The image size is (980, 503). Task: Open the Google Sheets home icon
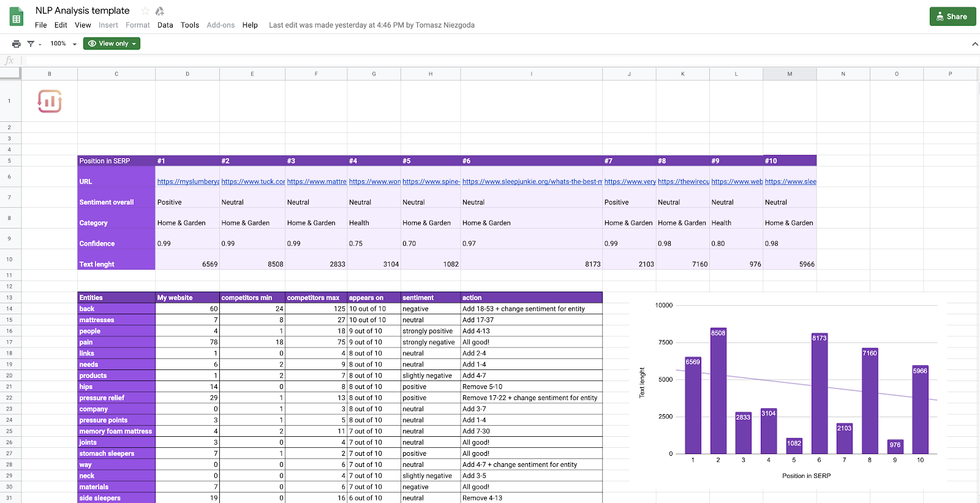[17, 17]
